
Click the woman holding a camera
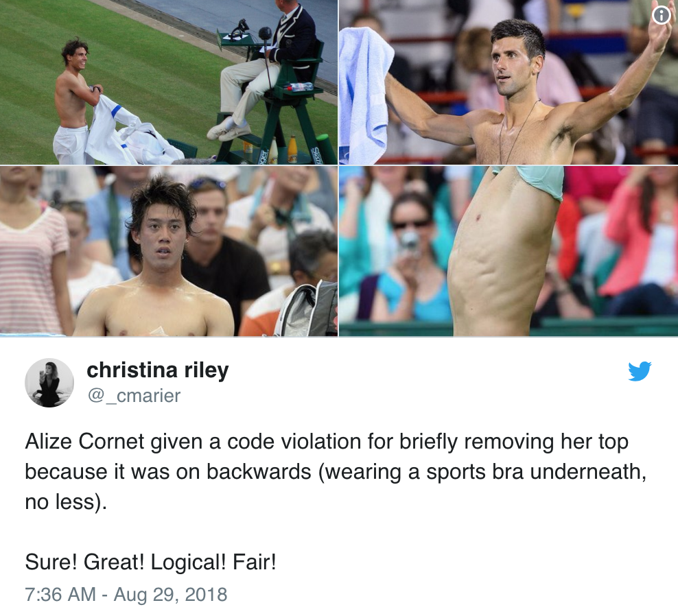click(x=408, y=259)
